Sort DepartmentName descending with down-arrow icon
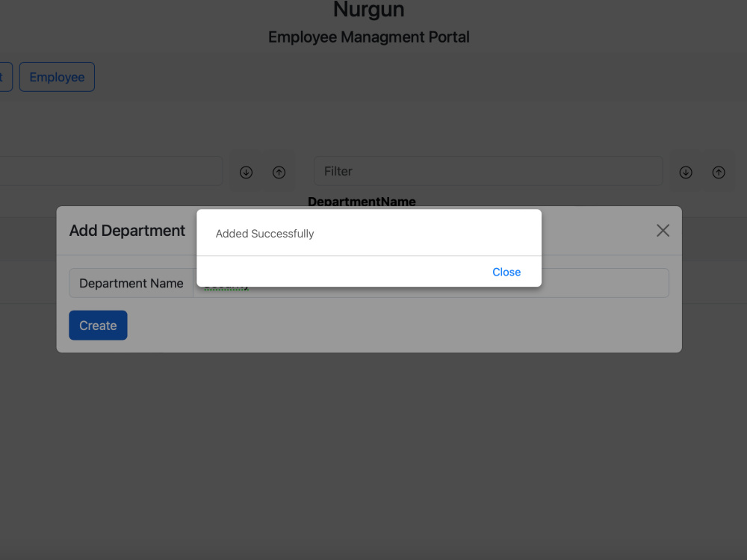The image size is (747, 560). [x=686, y=172]
